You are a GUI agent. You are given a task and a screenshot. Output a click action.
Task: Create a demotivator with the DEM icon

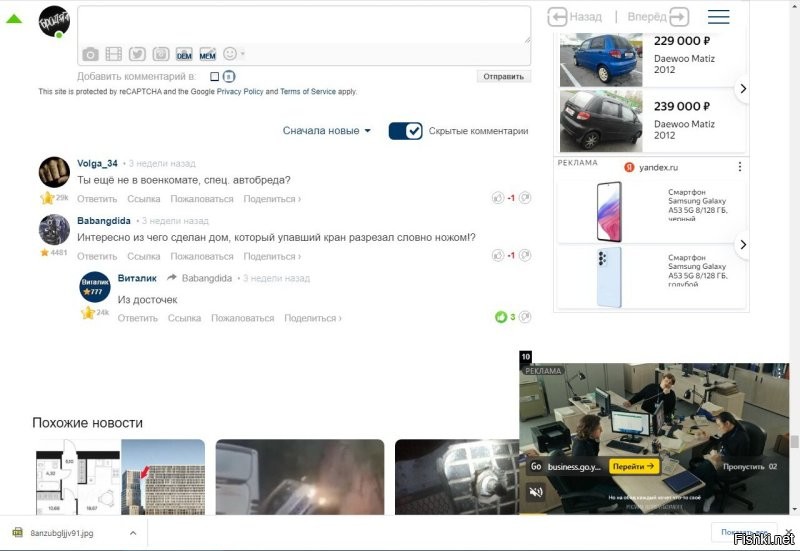click(184, 55)
